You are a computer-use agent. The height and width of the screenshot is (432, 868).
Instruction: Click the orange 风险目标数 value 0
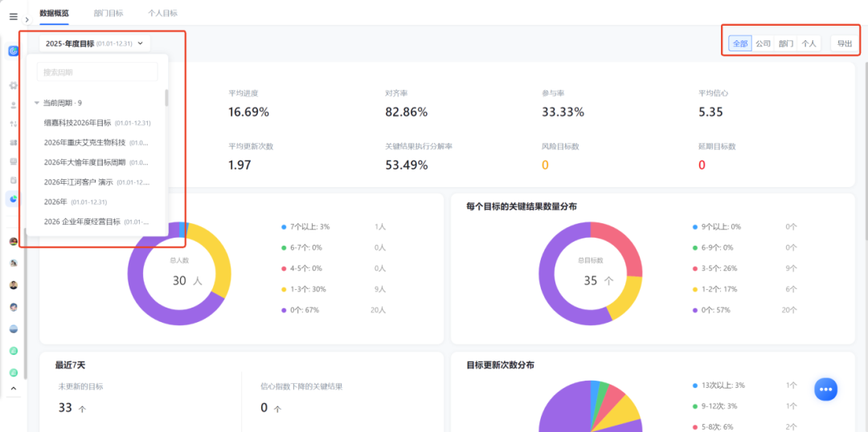[x=545, y=165]
